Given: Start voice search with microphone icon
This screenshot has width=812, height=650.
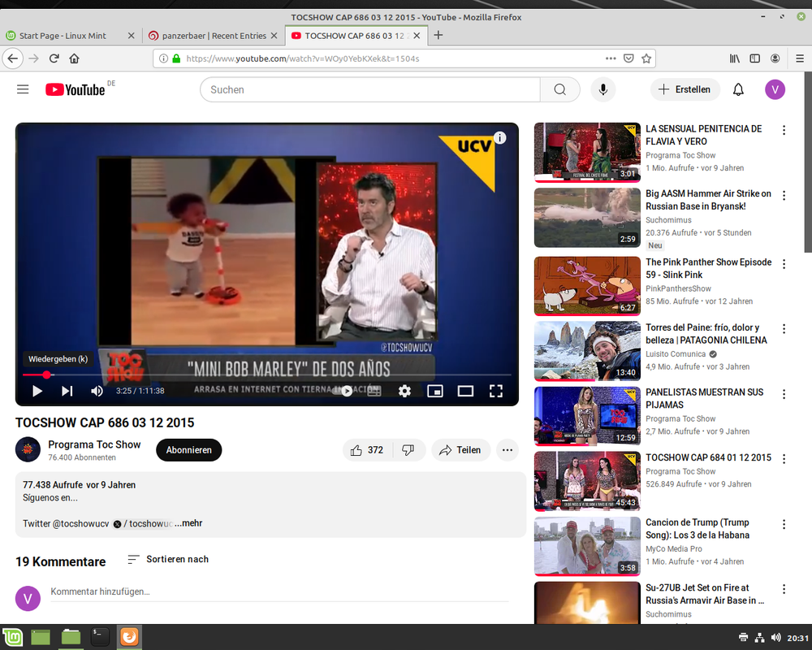Looking at the screenshot, I should (603, 89).
